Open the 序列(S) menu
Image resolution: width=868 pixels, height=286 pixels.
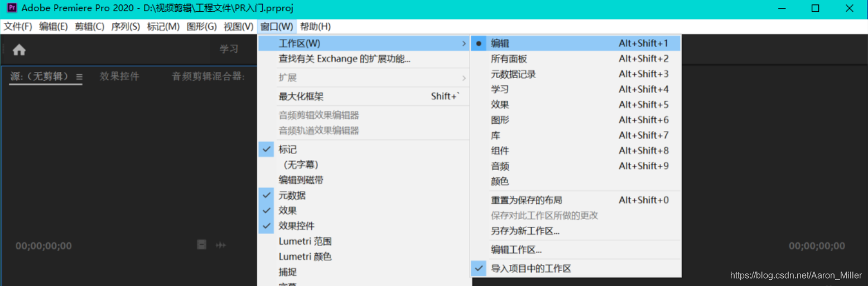(126, 27)
